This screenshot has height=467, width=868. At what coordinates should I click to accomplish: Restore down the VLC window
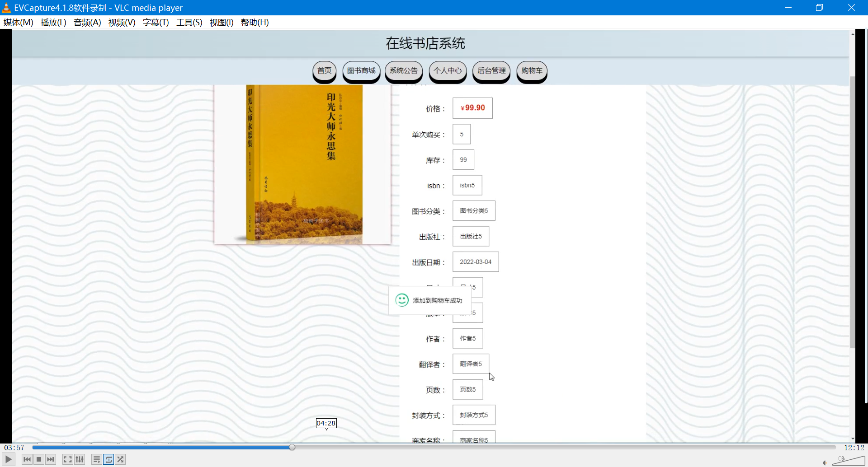(819, 7)
